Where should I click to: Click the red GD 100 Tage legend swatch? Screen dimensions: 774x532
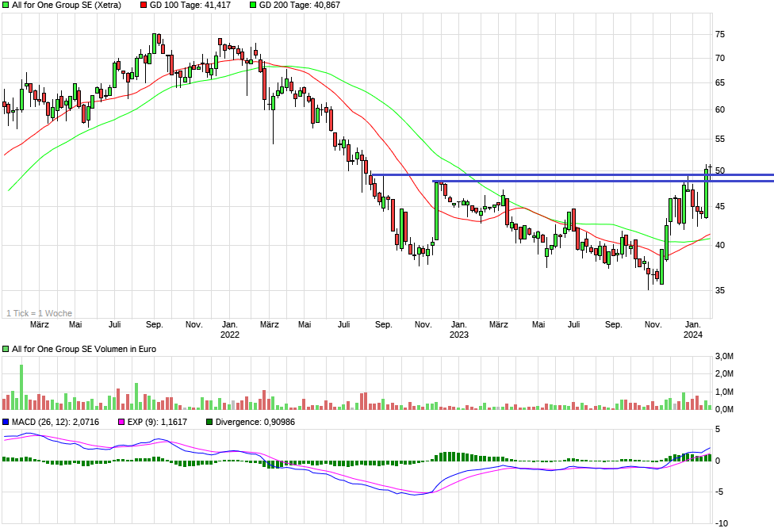(x=144, y=5)
